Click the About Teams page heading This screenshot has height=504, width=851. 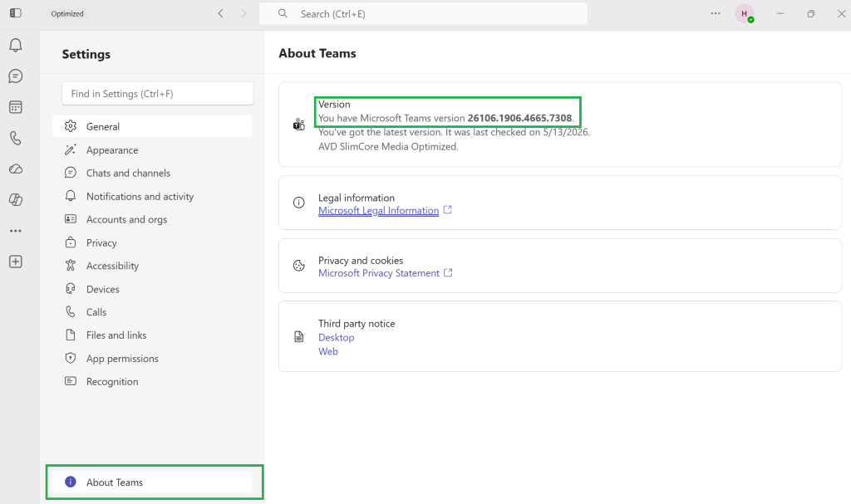pyautogui.click(x=317, y=53)
